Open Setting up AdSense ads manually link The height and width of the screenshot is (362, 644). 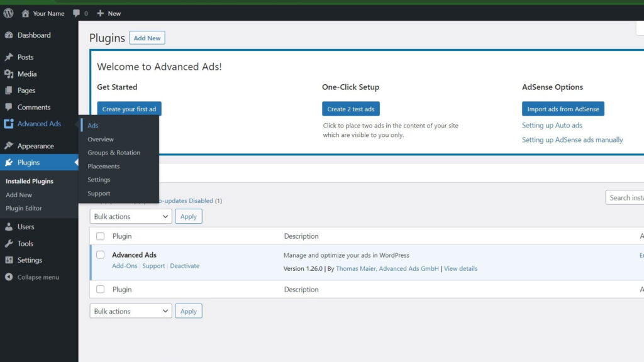(x=572, y=140)
